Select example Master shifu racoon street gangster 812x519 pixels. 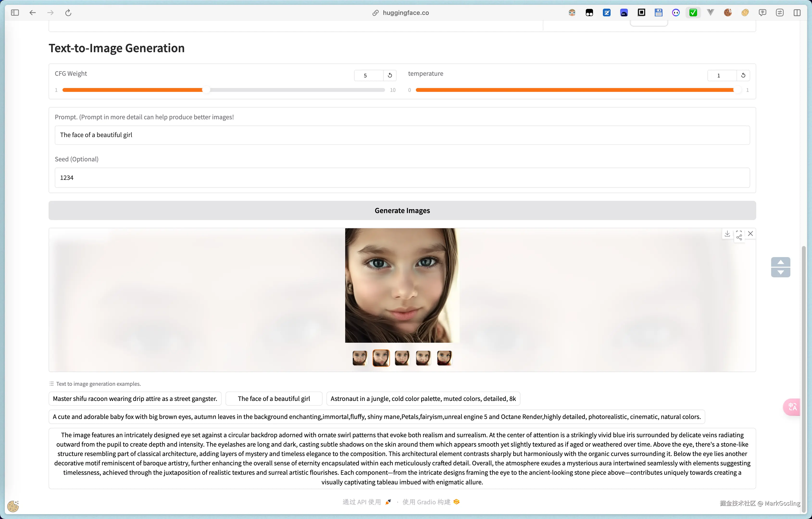pos(135,399)
